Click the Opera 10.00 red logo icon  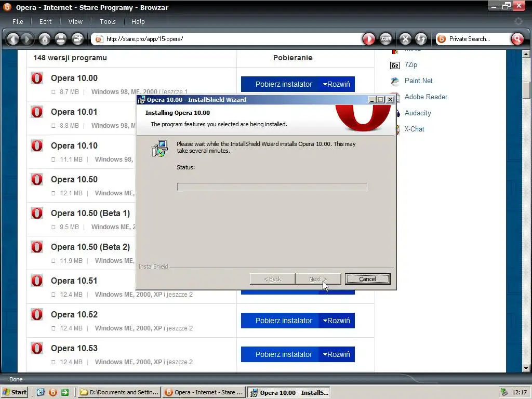coord(37,78)
